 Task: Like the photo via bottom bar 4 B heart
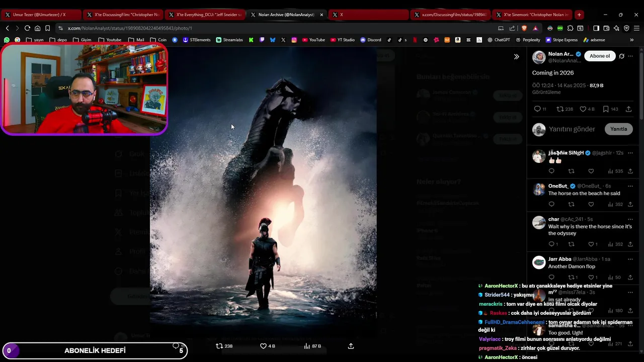(x=267, y=346)
